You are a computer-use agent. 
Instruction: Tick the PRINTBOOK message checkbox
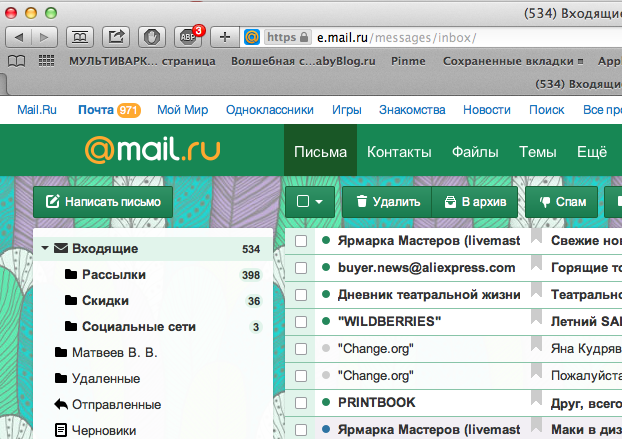[300, 403]
